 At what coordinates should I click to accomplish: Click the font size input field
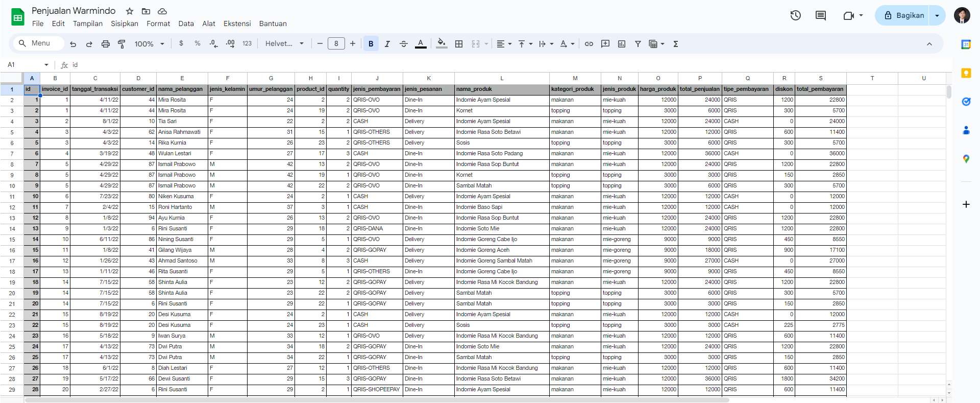tap(336, 44)
